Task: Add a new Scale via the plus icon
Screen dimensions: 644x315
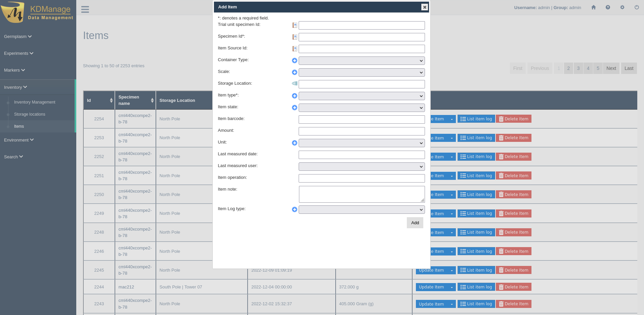Action: [295, 72]
